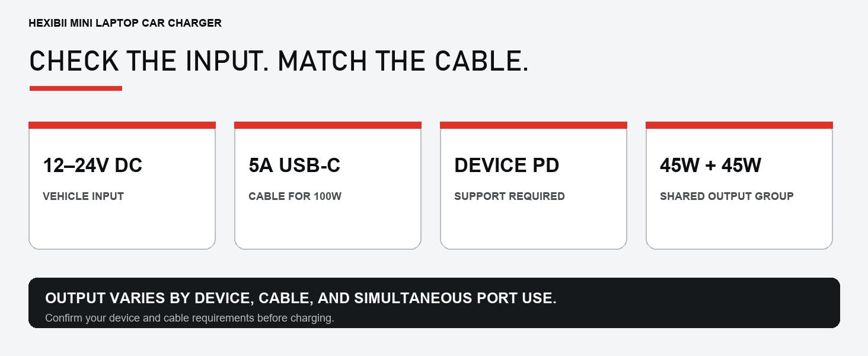Select the SUPPORT REQUIRED label
The height and width of the screenshot is (356, 868).
coord(509,196)
